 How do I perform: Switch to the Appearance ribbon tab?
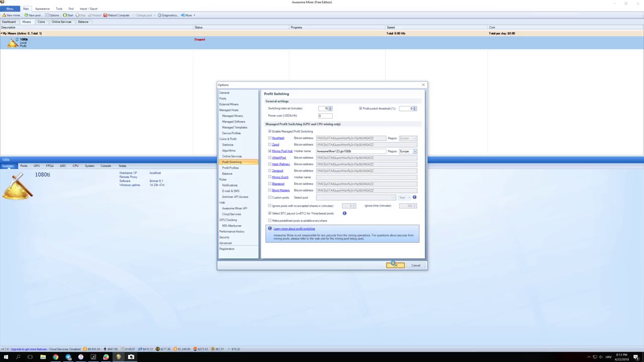[x=42, y=9]
